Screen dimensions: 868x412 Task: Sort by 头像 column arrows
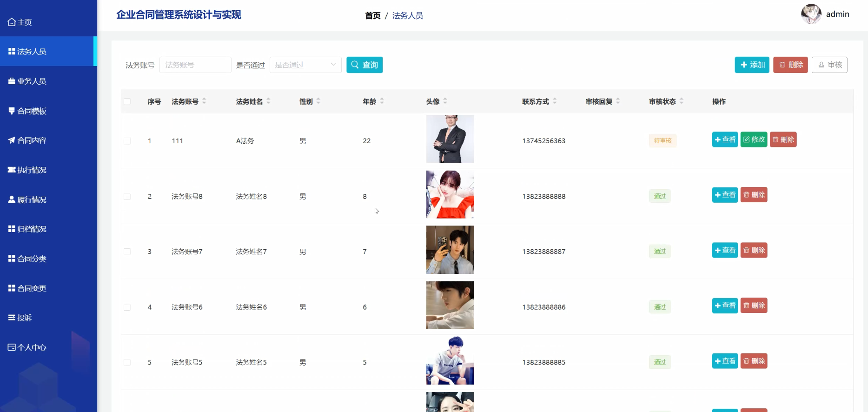[445, 101]
